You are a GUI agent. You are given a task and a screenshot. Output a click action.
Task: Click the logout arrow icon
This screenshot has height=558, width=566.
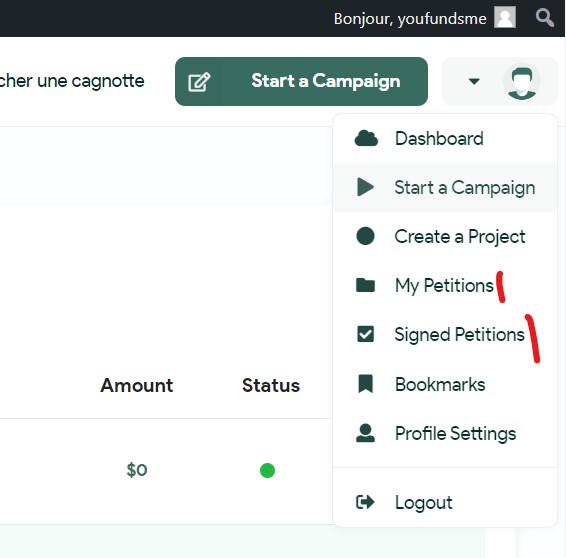(x=365, y=502)
